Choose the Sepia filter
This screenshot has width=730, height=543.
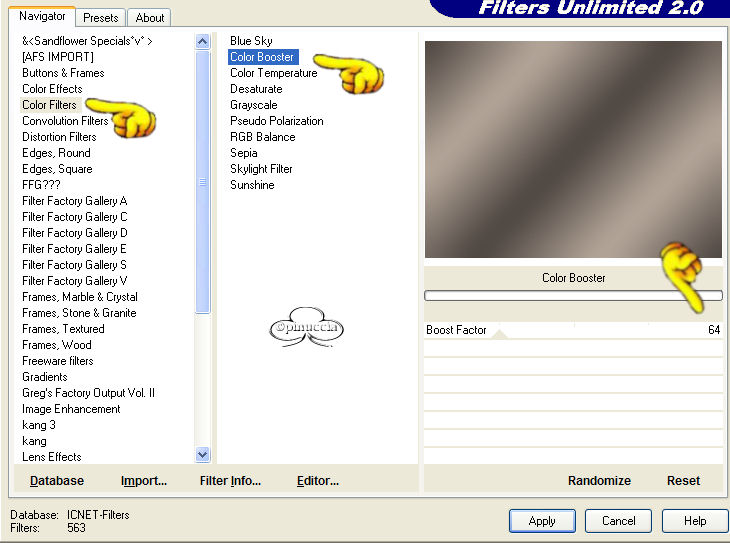[x=243, y=153]
